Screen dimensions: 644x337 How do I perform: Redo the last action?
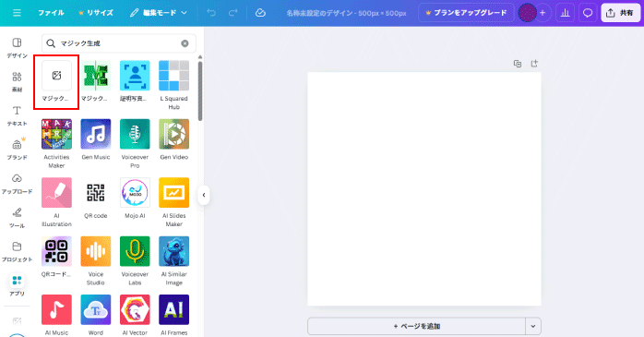point(233,13)
